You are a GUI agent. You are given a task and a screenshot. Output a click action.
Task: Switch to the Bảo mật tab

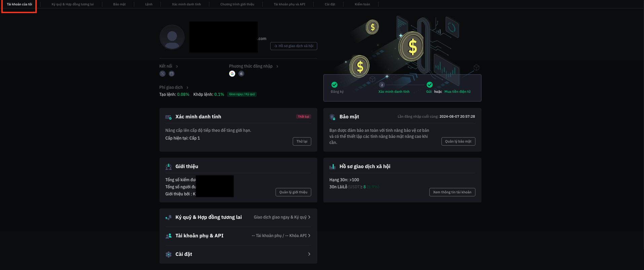point(119,4)
